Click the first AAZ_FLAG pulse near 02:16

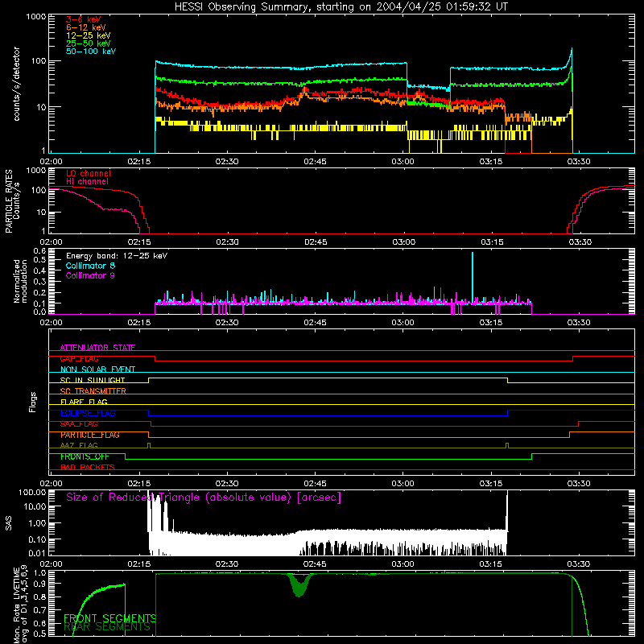click(149, 445)
